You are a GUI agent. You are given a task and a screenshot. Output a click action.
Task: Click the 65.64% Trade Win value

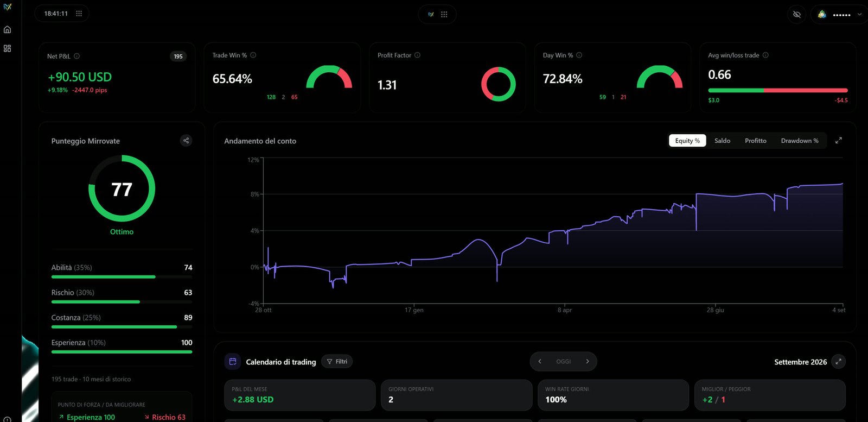point(232,79)
